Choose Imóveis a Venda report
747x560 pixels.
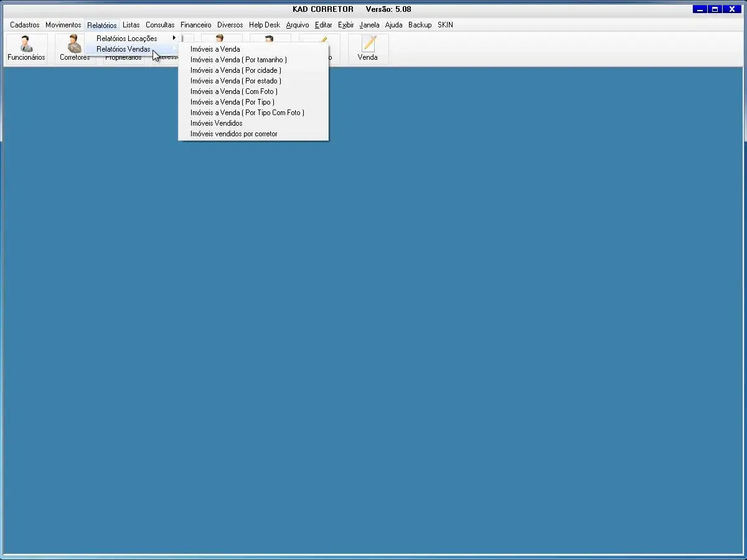tap(215, 49)
